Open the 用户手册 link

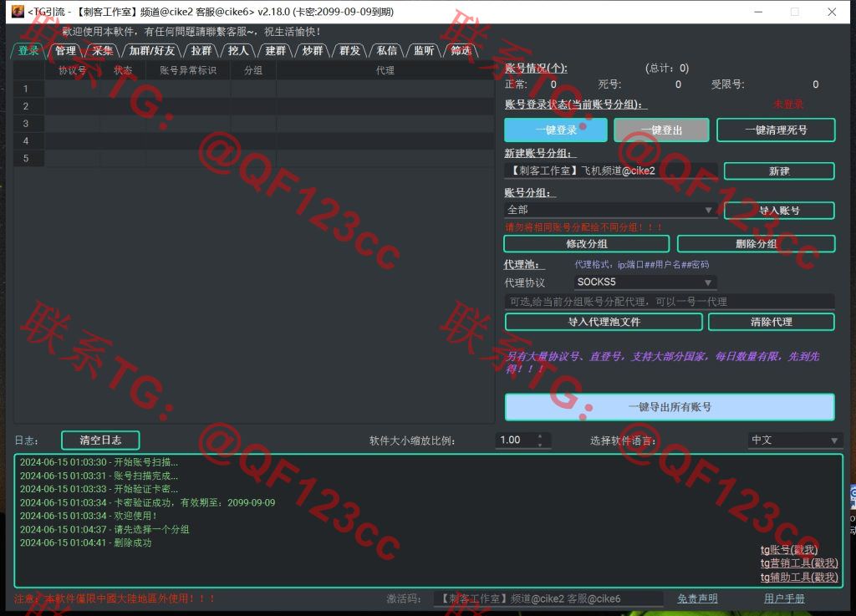(x=784, y=598)
